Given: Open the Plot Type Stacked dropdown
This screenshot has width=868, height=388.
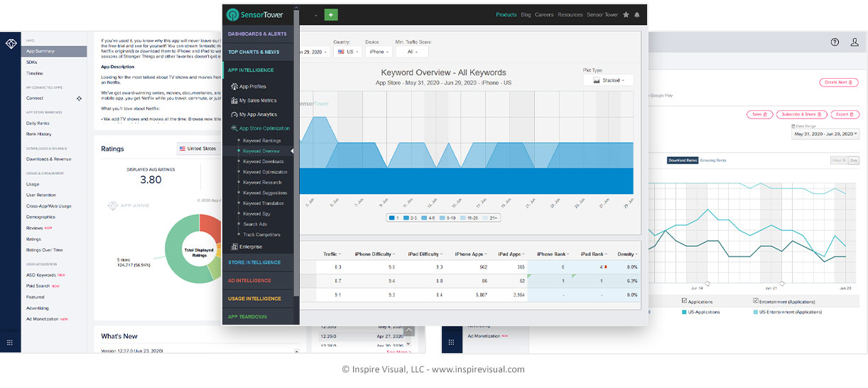Looking at the screenshot, I should (x=607, y=80).
